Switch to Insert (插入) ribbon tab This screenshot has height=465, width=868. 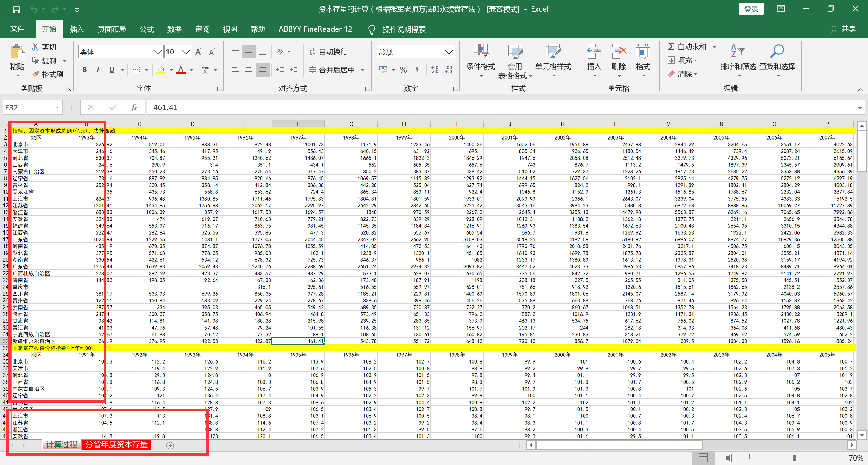pos(77,29)
